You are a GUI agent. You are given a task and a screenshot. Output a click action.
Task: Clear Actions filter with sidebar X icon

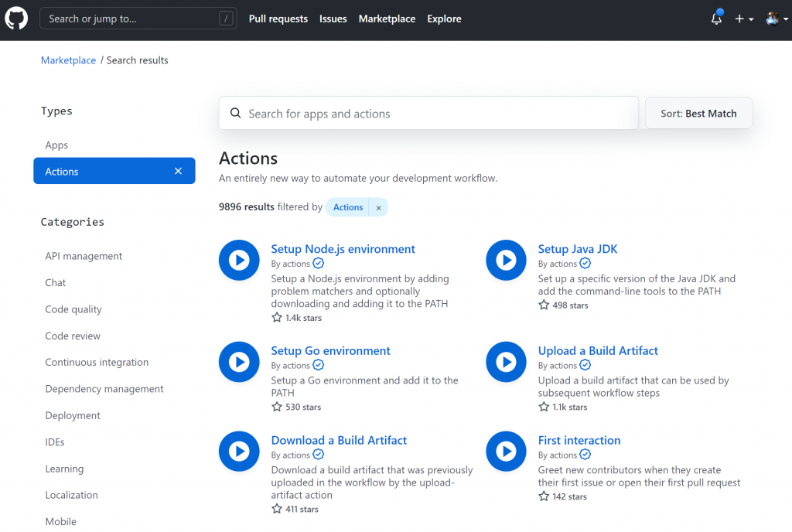click(178, 171)
